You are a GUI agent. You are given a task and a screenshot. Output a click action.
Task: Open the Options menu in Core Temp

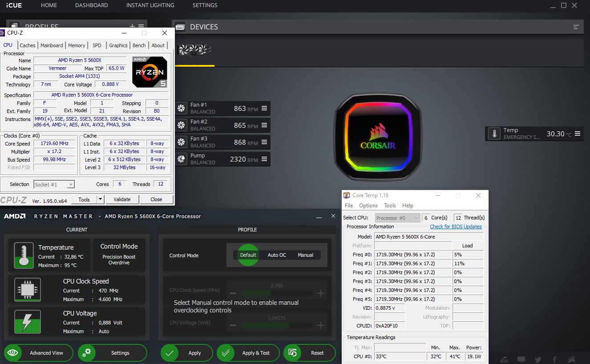coord(368,206)
